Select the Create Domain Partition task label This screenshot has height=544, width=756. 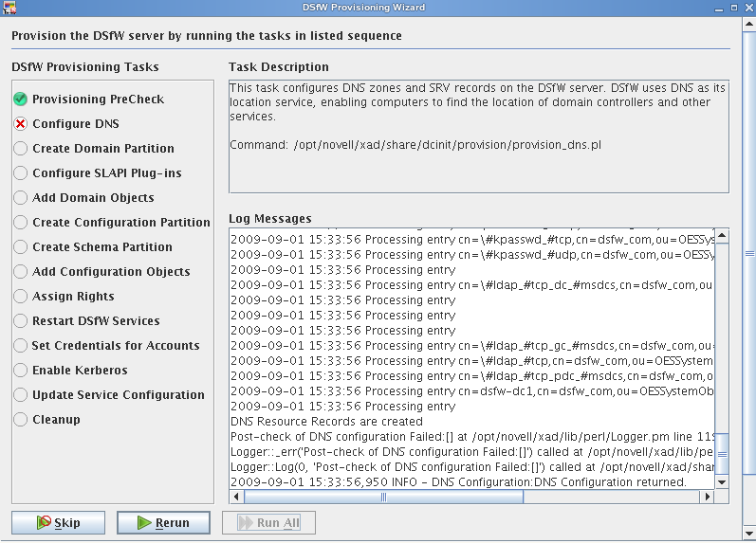coord(103,149)
